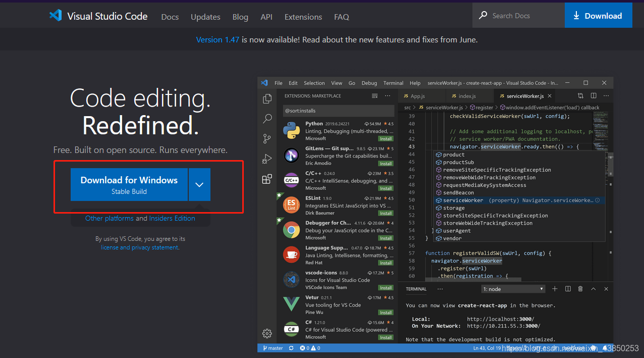This screenshot has width=644, height=358.
Task: Click the filter extensions list icon
Action: tap(374, 96)
